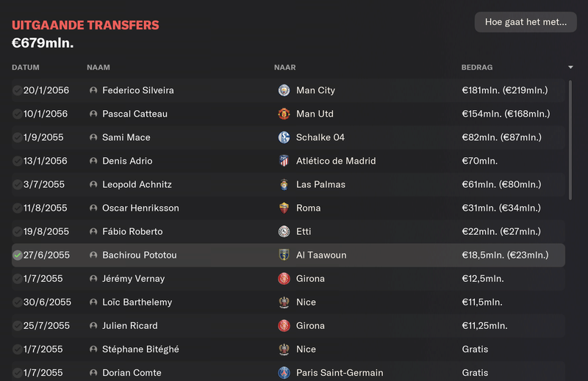
Task: Click the Al Taawoun club crest
Action: 284,255
